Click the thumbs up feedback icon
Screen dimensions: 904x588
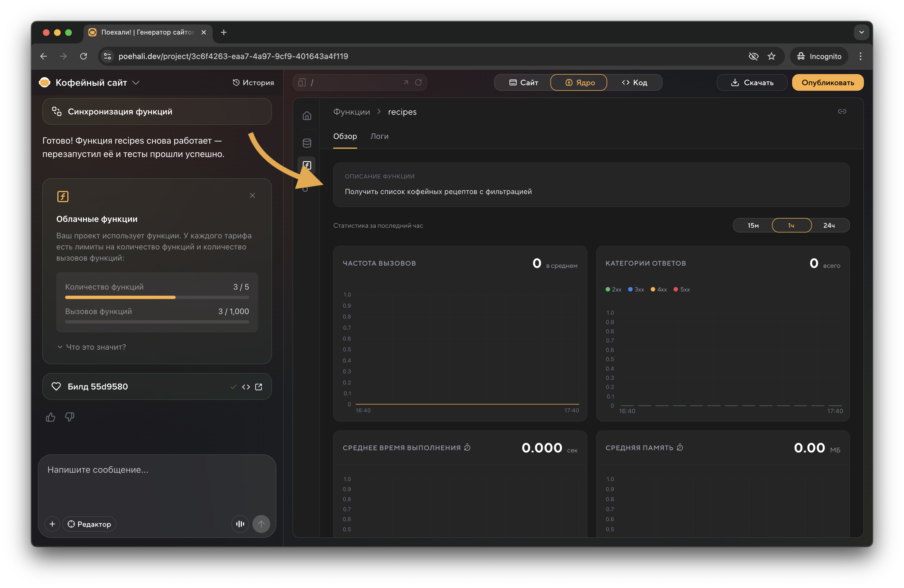tap(51, 417)
